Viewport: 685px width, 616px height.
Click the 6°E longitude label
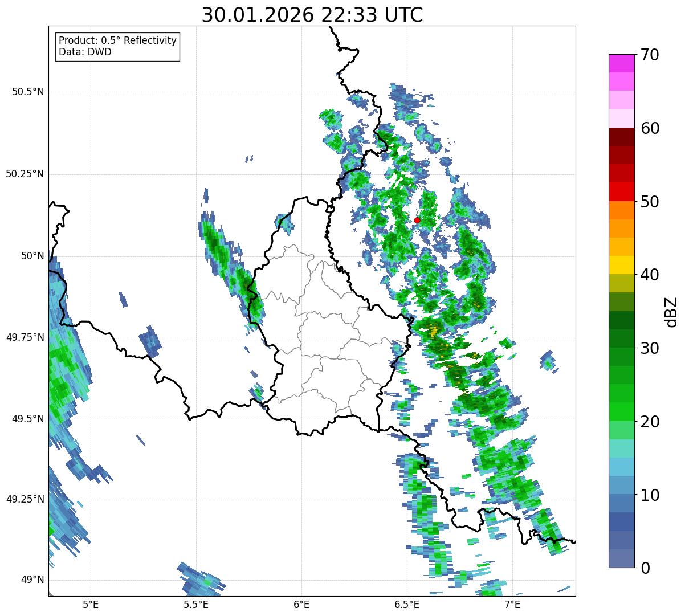301,605
